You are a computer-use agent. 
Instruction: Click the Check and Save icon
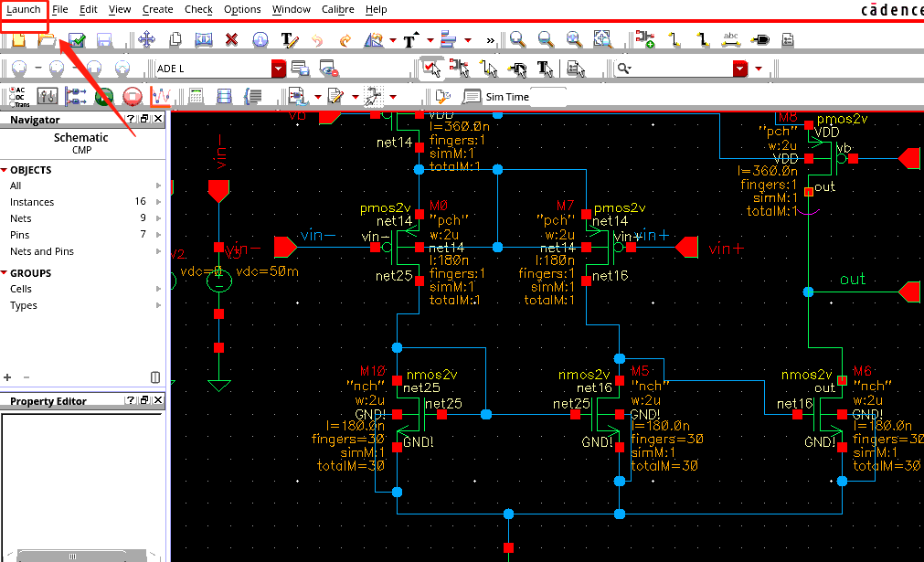[77, 40]
